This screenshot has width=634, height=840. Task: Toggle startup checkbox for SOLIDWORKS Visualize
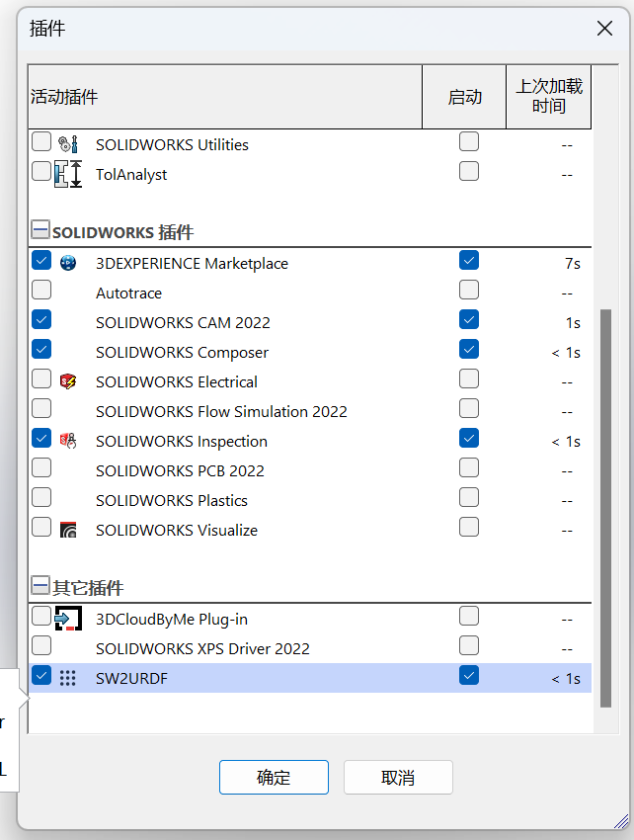469,527
